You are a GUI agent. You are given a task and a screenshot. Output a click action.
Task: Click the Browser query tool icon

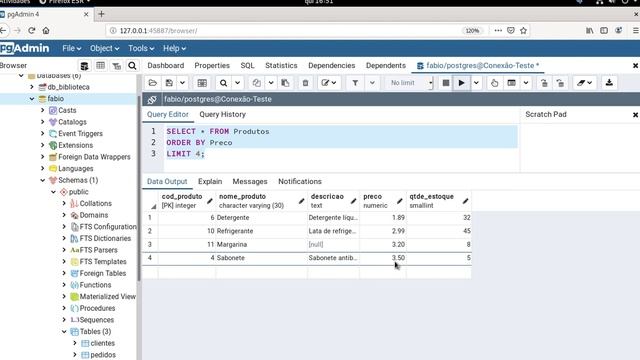point(84,66)
